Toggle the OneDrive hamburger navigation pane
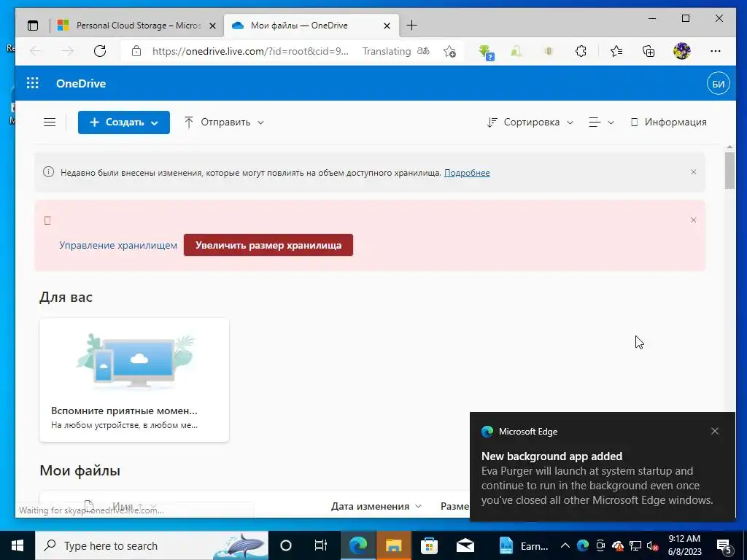 tap(50, 122)
